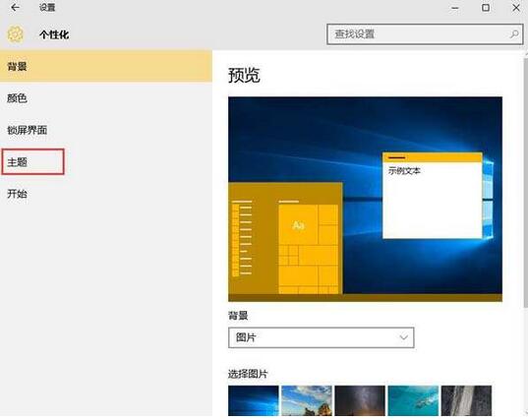This screenshot has height=420, width=528.
Task: Open the 锁屏界面 settings page
Action: click(x=106, y=130)
